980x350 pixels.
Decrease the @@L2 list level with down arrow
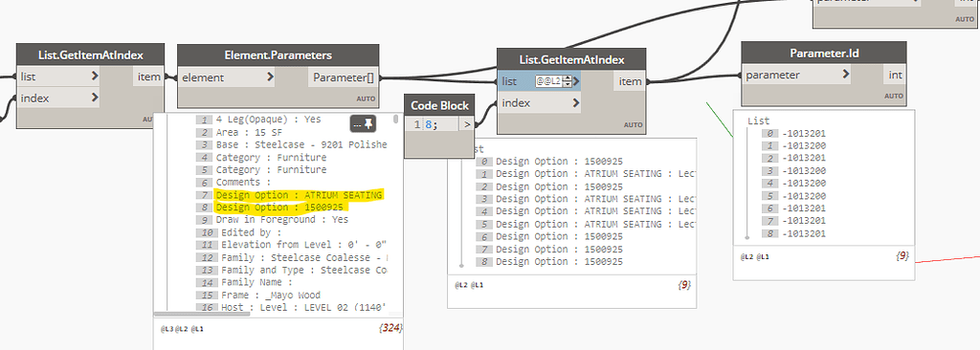[x=567, y=84]
